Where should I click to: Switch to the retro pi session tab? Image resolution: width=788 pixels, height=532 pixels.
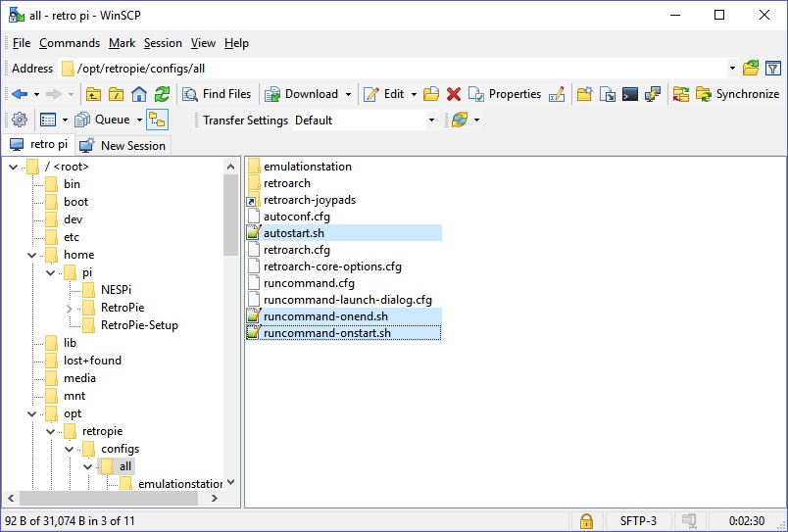38,145
